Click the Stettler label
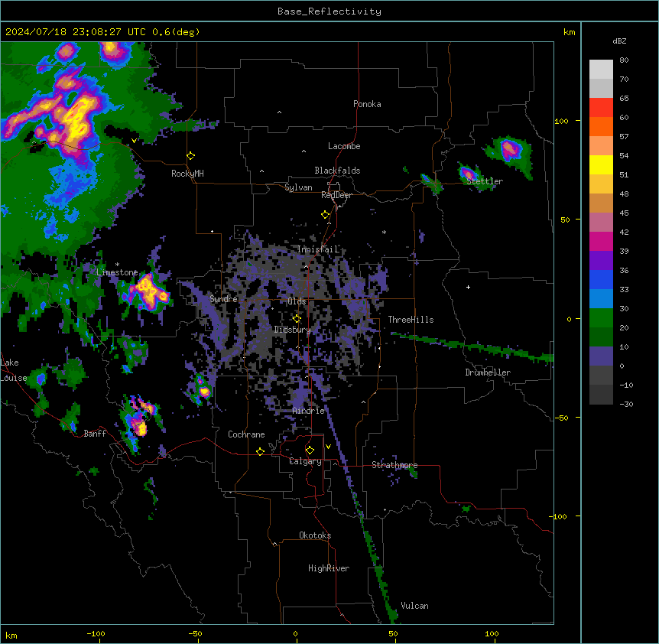659x644 pixels. [x=485, y=181]
